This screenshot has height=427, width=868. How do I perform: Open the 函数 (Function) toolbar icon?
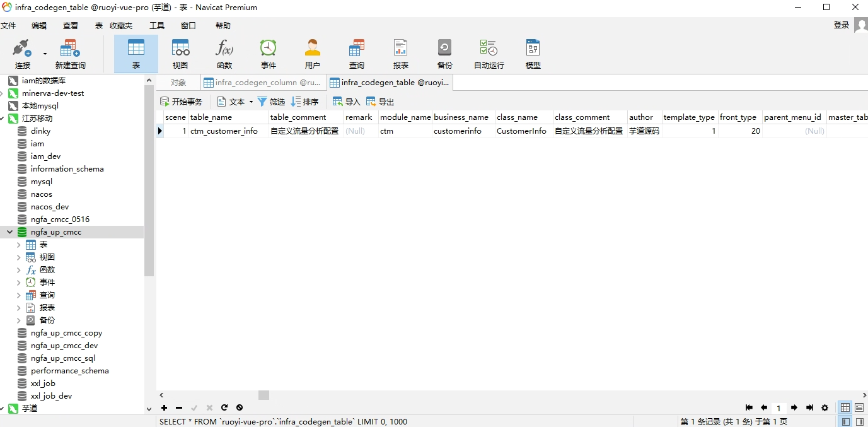click(224, 54)
